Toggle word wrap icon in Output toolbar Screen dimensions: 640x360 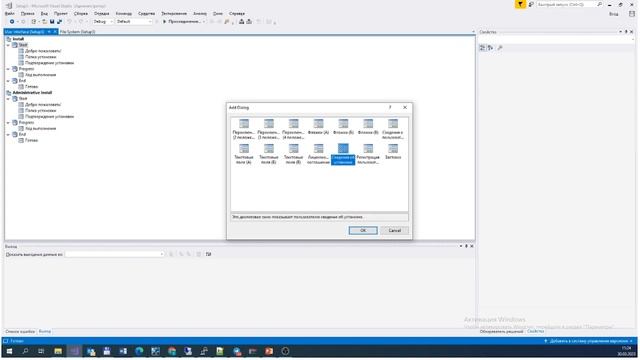tap(209, 254)
